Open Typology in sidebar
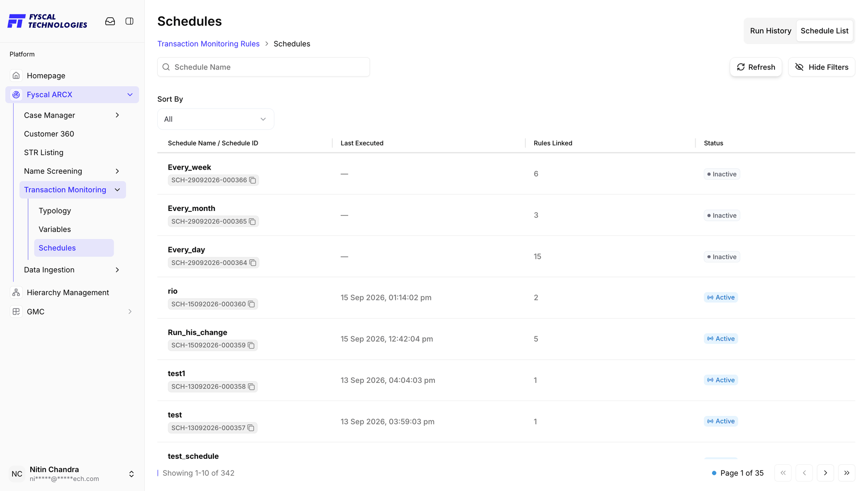This screenshot has height=491, width=868. coord(55,210)
